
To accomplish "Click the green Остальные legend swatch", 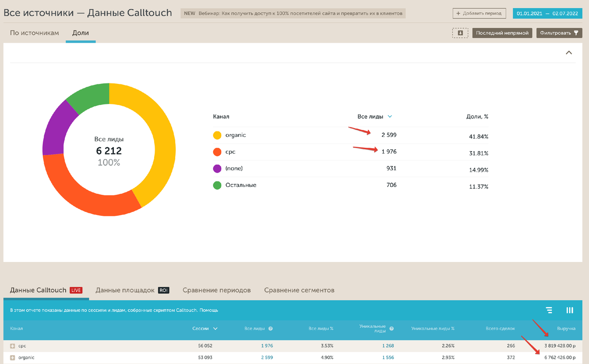I will (x=217, y=185).
